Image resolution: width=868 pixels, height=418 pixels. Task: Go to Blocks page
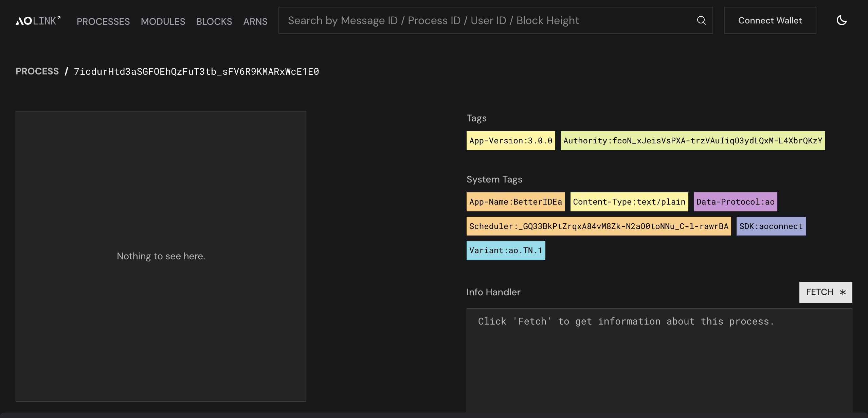pyautogui.click(x=214, y=21)
